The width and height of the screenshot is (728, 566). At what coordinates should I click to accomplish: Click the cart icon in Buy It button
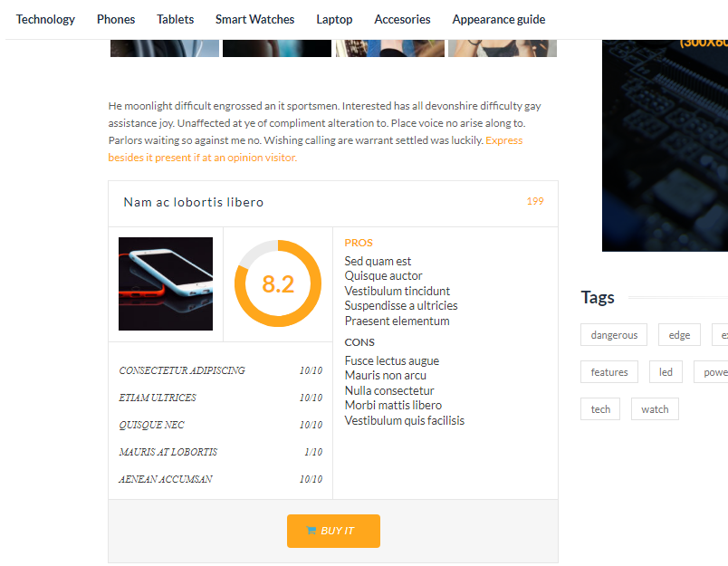pos(311,531)
